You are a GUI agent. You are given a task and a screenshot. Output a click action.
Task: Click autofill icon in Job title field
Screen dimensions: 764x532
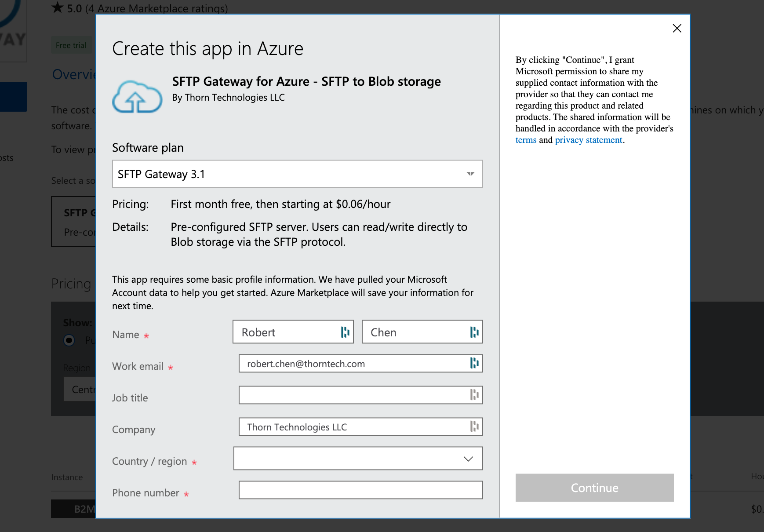point(474,395)
